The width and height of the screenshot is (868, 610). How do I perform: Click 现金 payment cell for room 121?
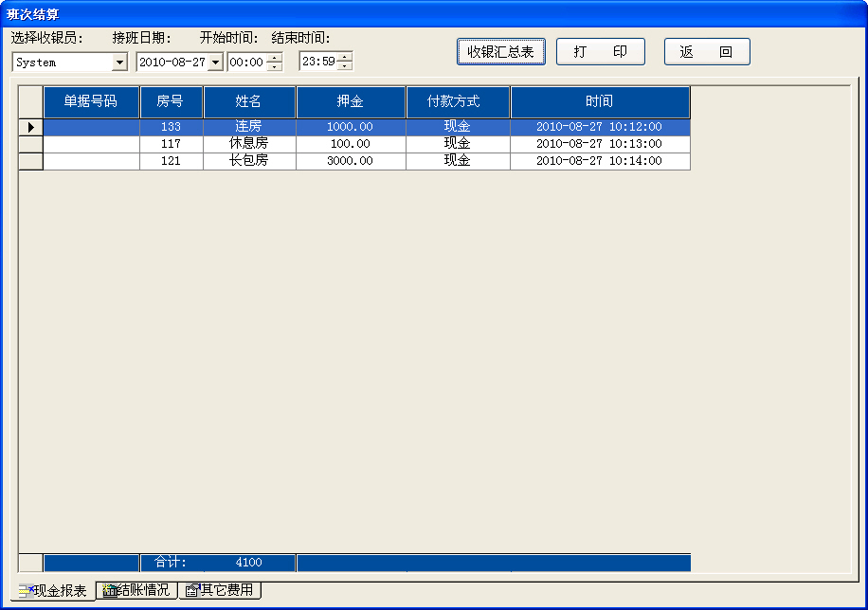point(458,161)
